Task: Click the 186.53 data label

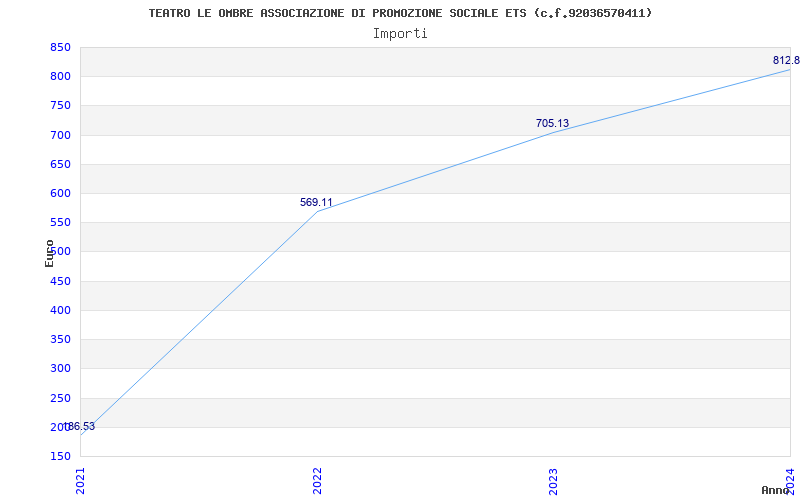Action: (x=81, y=427)
